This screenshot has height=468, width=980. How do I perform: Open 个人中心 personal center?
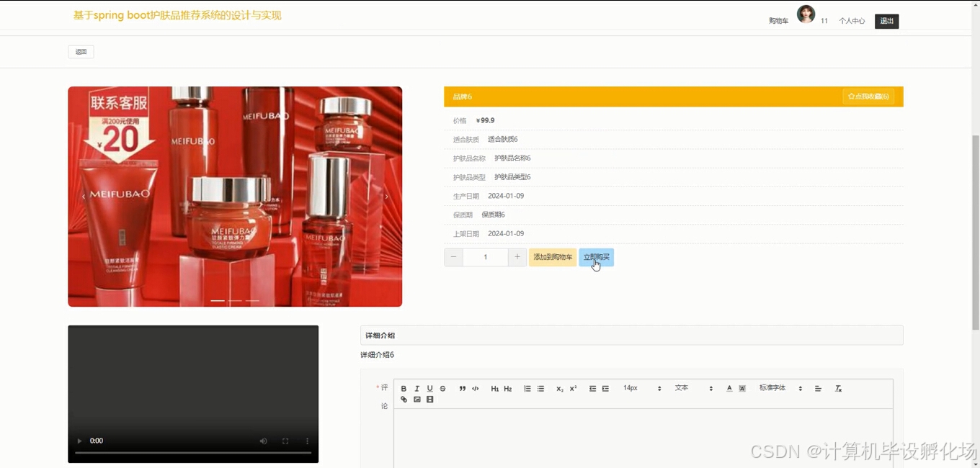point(852,21)
